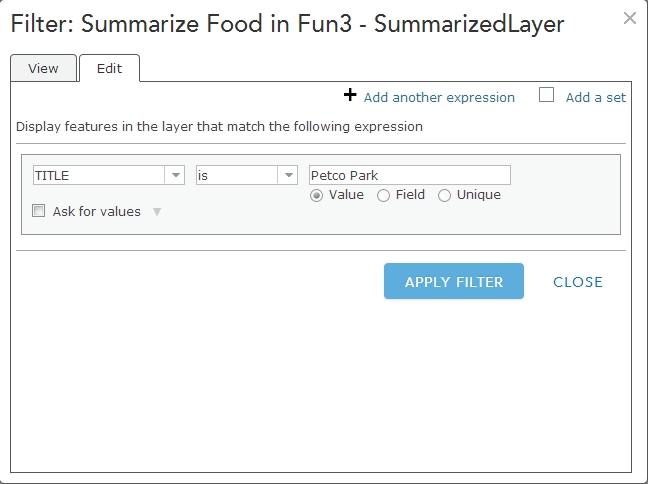Expand the triangle next to Ask for values

(156, 212)
